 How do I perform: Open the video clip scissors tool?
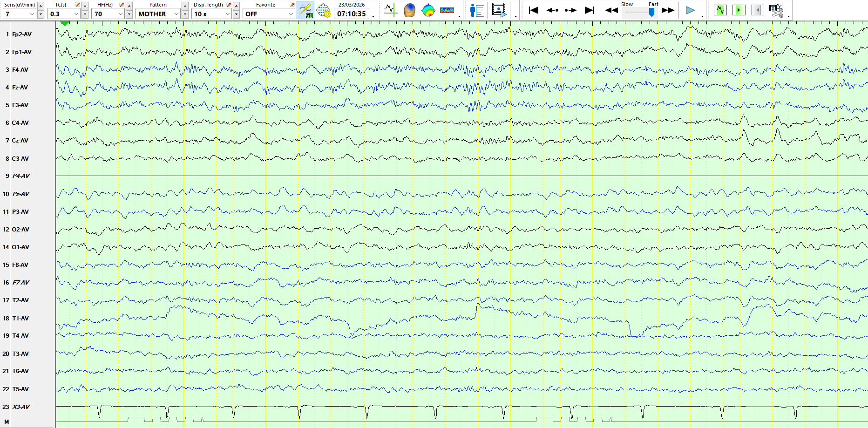776,10
